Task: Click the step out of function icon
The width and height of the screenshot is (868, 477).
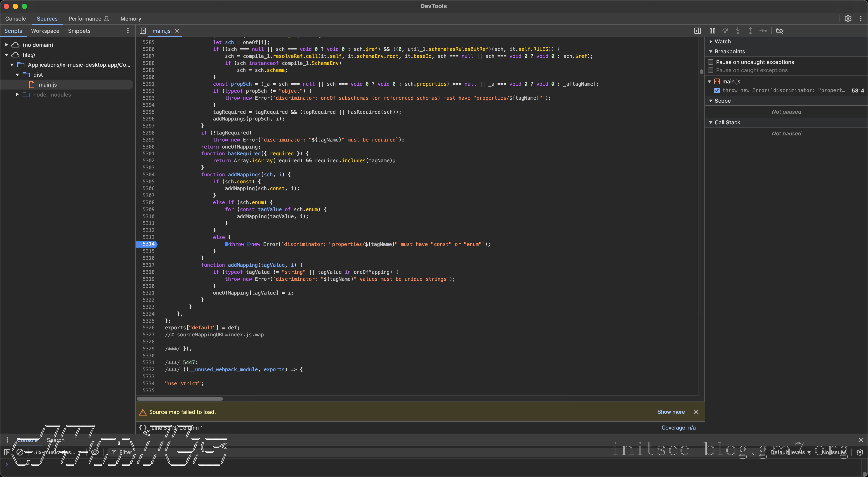Action: tap(750, 31)
